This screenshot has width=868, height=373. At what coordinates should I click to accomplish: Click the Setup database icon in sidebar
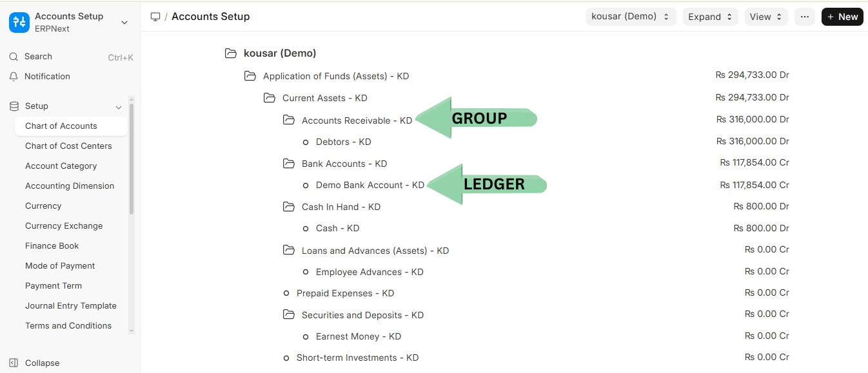click(x=14, y=106)
